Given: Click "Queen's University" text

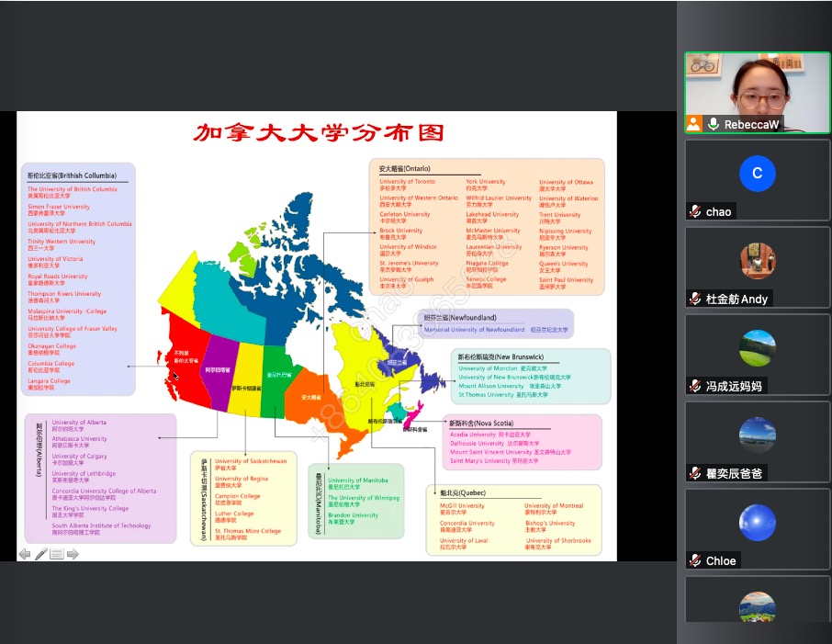Looking at the screenshot, I should 564,264.
